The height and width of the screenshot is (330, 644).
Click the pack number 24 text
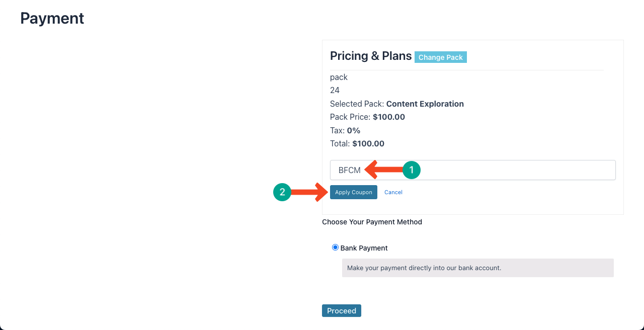click(335, 91)
